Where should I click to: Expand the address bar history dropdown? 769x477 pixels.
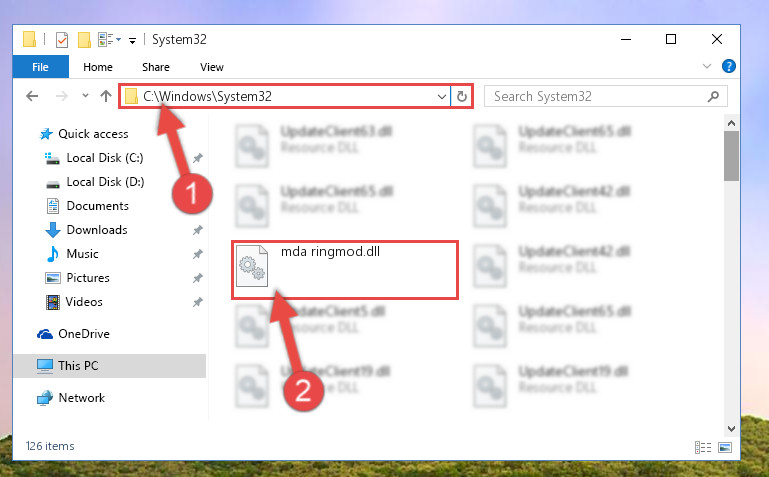click(441, 97)
